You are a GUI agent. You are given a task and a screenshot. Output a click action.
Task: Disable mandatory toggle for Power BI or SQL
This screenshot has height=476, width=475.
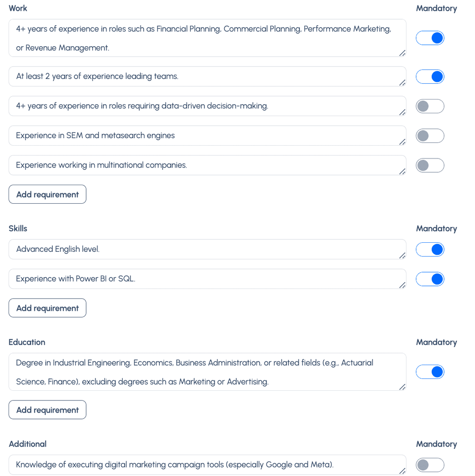[x=430, y=279]
